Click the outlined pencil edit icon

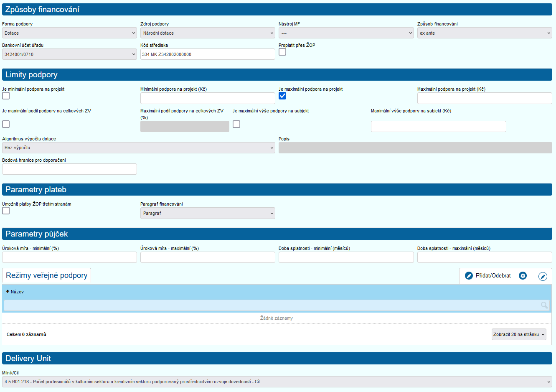pos(543,276)
